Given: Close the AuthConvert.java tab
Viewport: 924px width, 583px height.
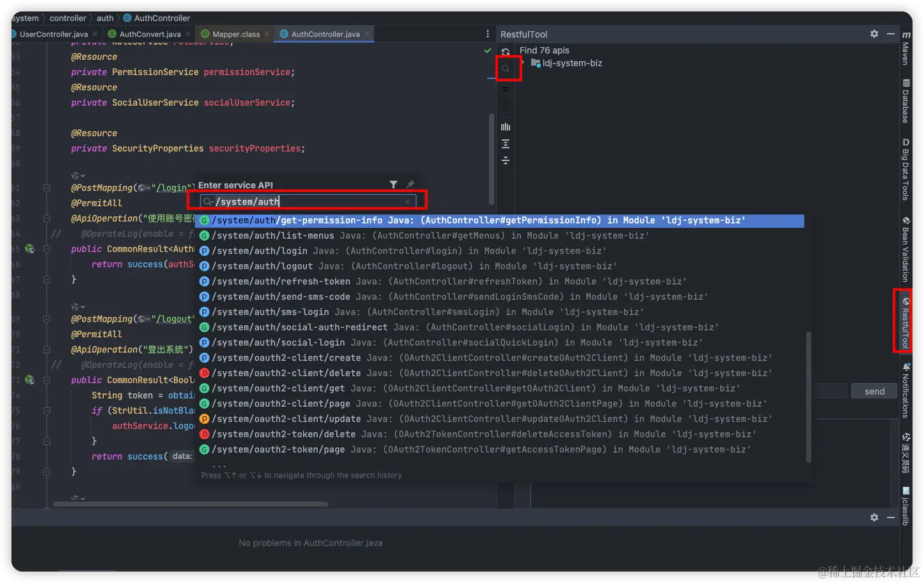Looking at the screenshot, I should [188, 34].
